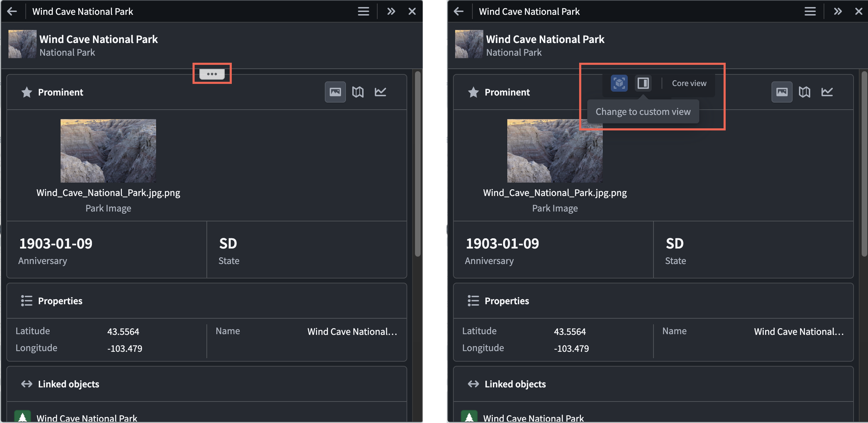Select the Wind Cave National Park title in header
The image size is (868, 423).
pos(83,11)
